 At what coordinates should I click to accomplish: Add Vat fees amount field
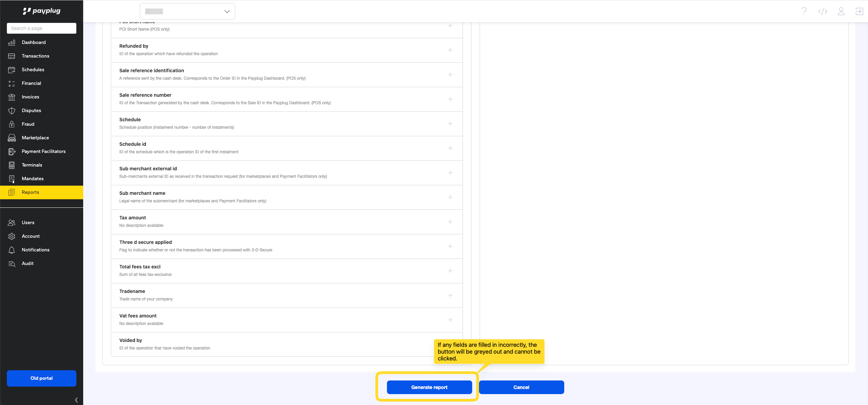(x=450, y=320)
